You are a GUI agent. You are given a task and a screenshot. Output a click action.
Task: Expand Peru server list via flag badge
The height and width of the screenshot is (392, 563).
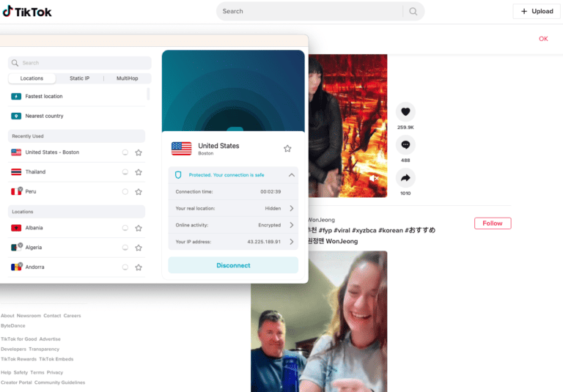pyautogui.click(x=21, y=189)
